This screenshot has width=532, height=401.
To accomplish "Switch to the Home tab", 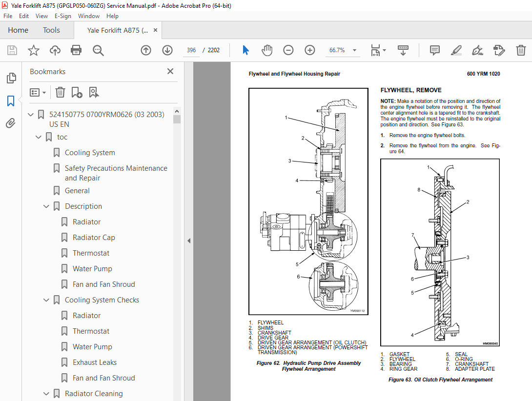I will pyautogui.click(x=18, y=30).
